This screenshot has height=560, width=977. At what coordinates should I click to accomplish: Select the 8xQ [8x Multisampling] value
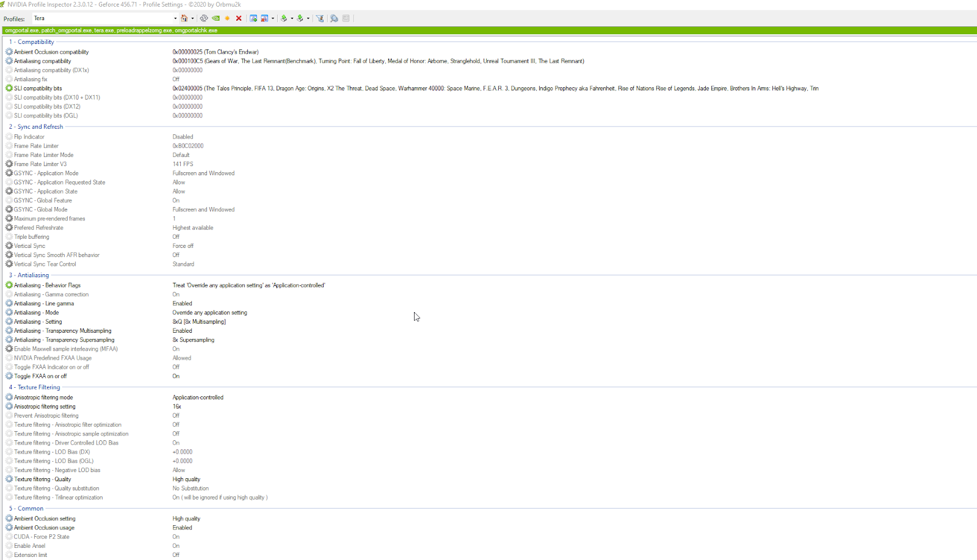coord(199,322)
